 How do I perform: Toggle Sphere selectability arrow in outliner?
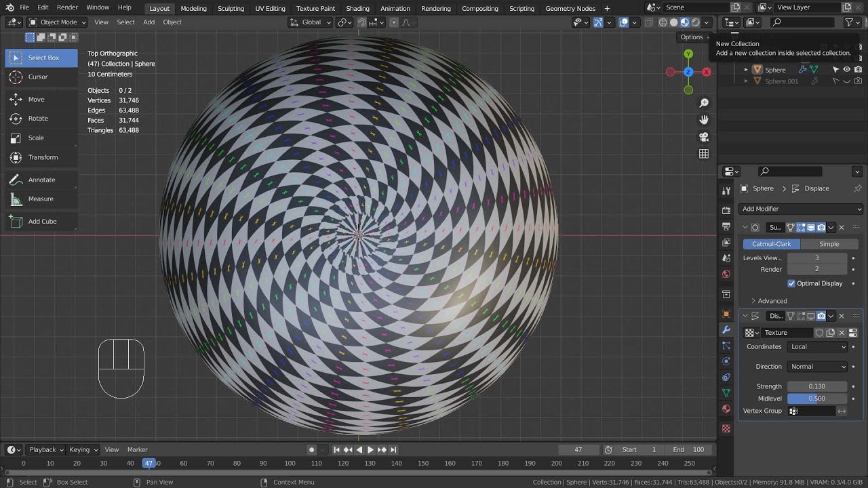(x=835, y=70)
